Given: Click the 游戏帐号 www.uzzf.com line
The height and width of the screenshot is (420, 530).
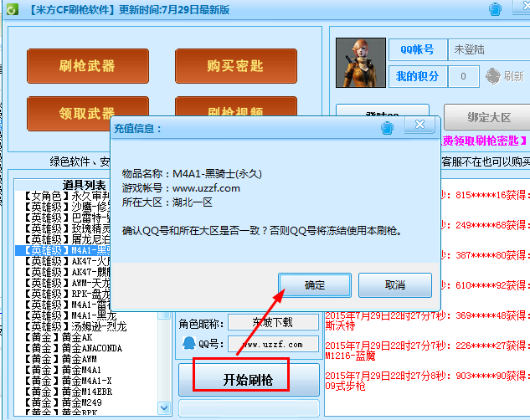Looking at the screenshot, I should pyautogui.click(x=181, y=188).
